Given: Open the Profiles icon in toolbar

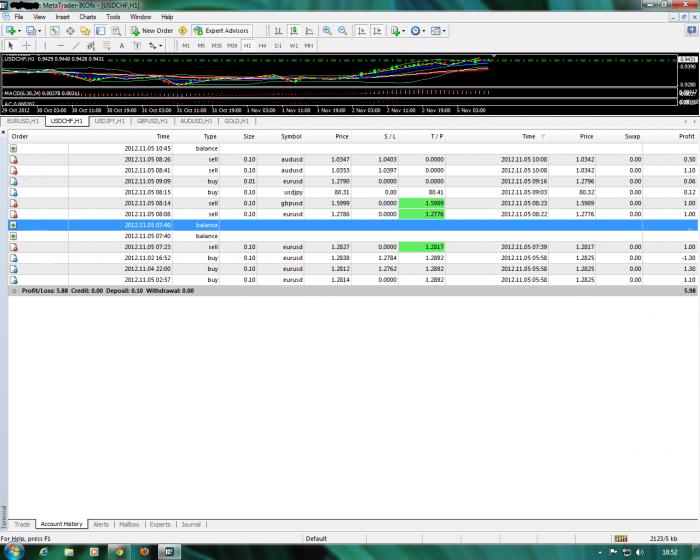Looking at the screenshot, I should (x=31, y=31).
